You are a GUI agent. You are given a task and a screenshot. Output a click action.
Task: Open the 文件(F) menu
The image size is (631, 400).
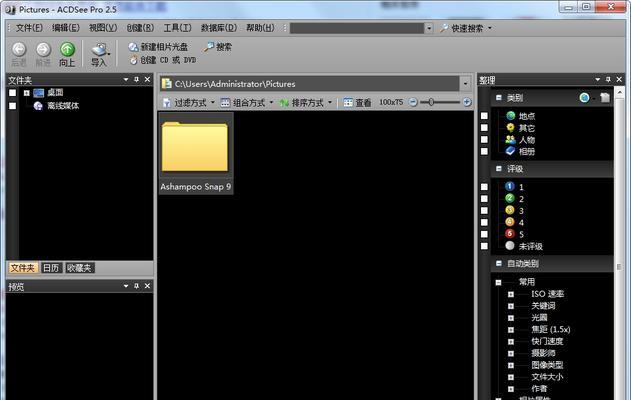(x=29, y=28)
